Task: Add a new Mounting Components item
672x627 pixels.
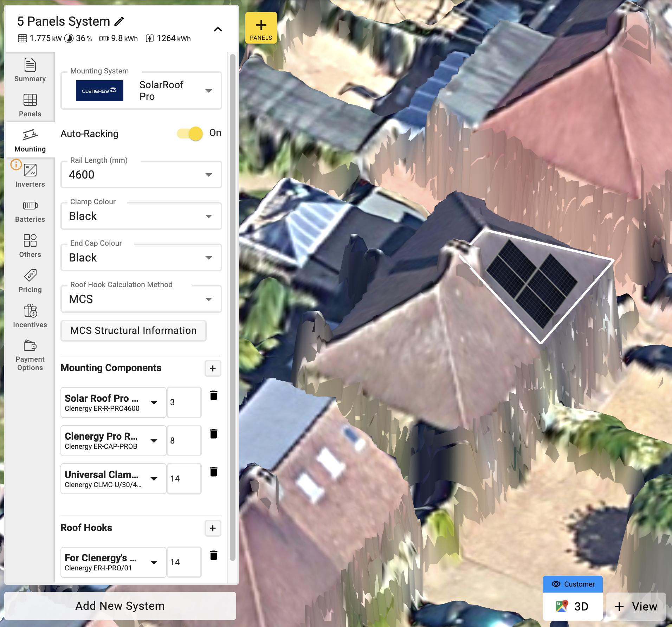Action: click(x=213, y=368)
